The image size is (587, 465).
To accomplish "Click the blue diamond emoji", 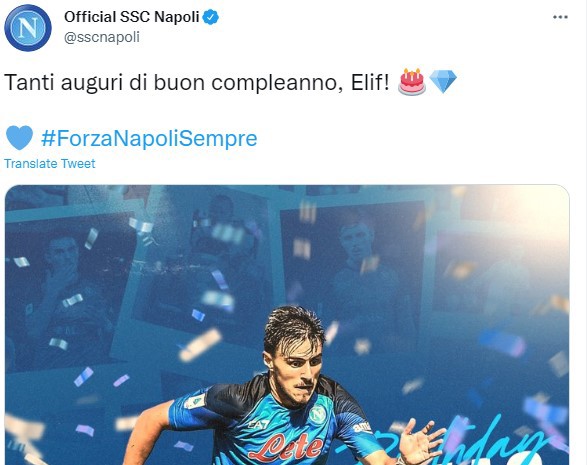I will pos(443,82).
